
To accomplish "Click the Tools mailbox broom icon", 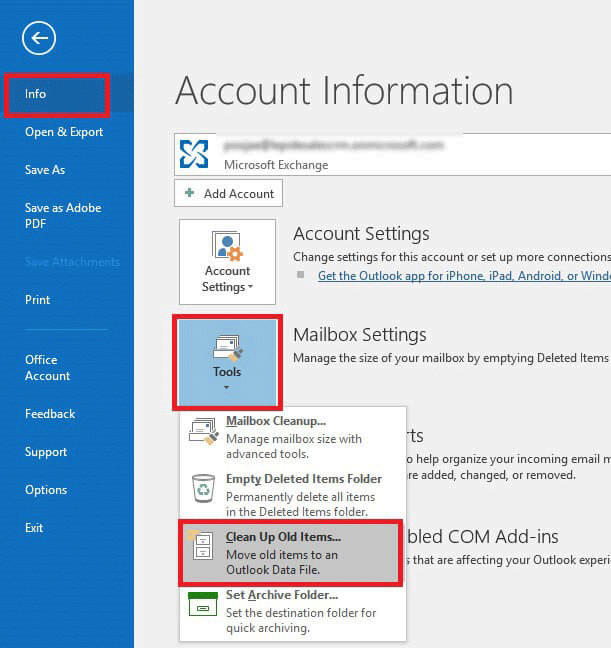I will [227, 348].
